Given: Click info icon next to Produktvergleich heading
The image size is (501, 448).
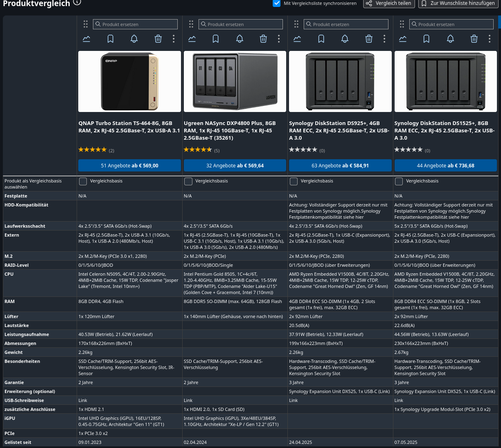Looking at the screenshot, I should 77,2.
